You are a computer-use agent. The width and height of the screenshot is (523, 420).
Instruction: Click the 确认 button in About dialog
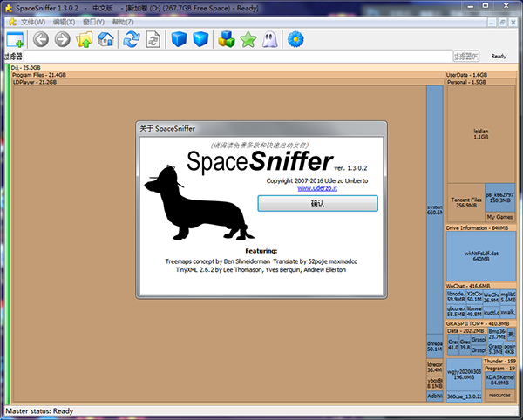coord(317,203)
